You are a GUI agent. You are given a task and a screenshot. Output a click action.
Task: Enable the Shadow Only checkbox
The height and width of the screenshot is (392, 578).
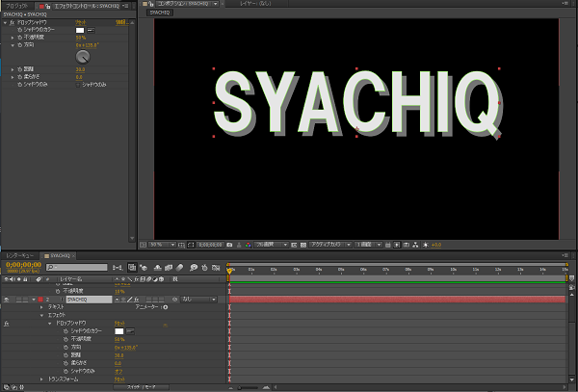79,84
